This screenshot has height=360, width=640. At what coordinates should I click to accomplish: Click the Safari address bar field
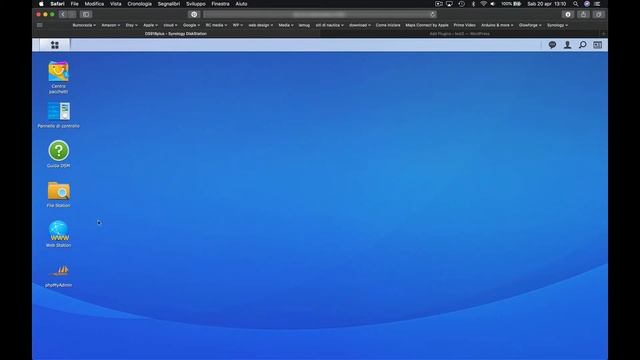tap(320, 14)
